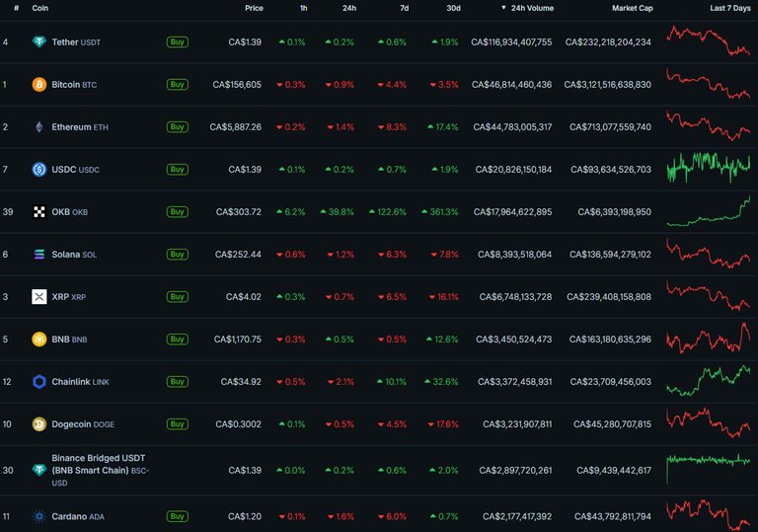The image size is (758, 532).
Task: Sort by the 24h Volume column header
Action: click(x=527, y=8)
